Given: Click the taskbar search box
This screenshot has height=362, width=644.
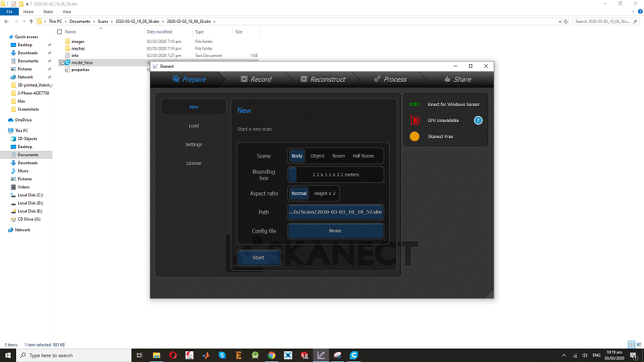Looking at the screenshot, I should tap(74, 355).
